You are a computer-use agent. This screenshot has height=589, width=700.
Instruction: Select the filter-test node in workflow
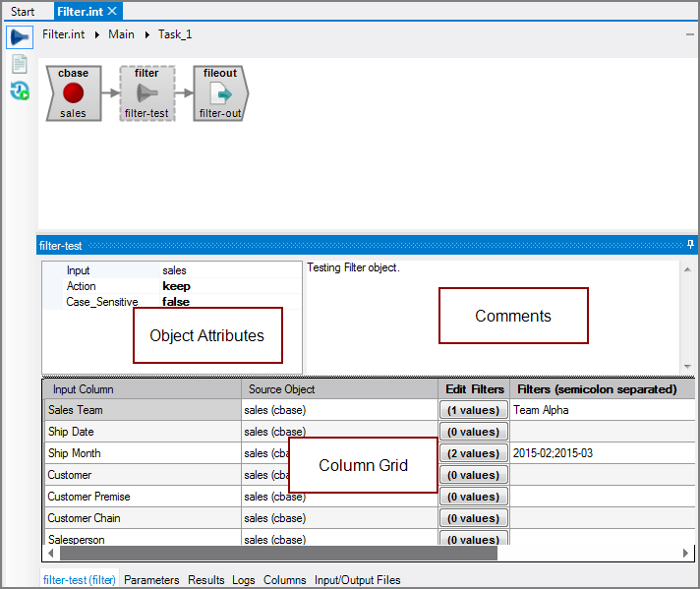pyautogui.click(x=146, y=93)
